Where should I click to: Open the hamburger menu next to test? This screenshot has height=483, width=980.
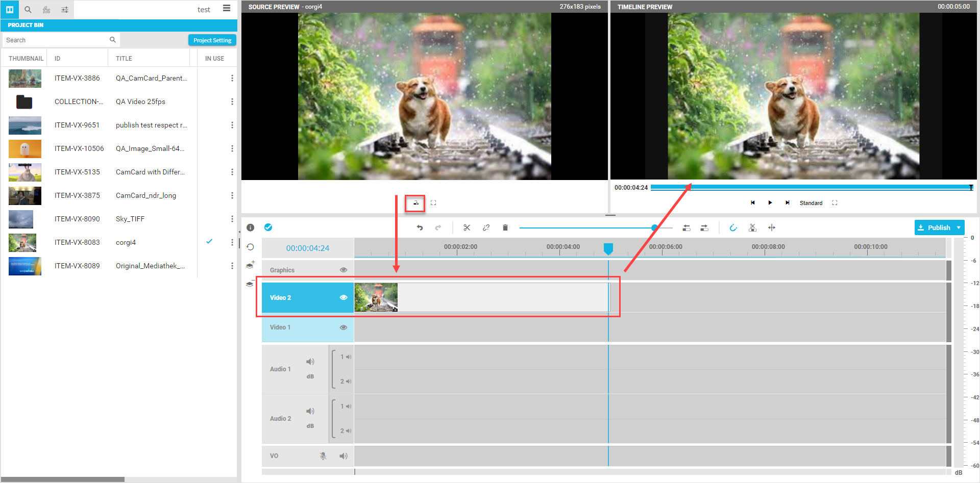tap(227, 8)
